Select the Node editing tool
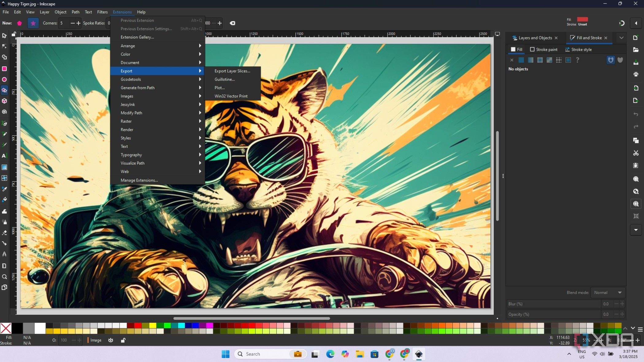 pos(4,46)
